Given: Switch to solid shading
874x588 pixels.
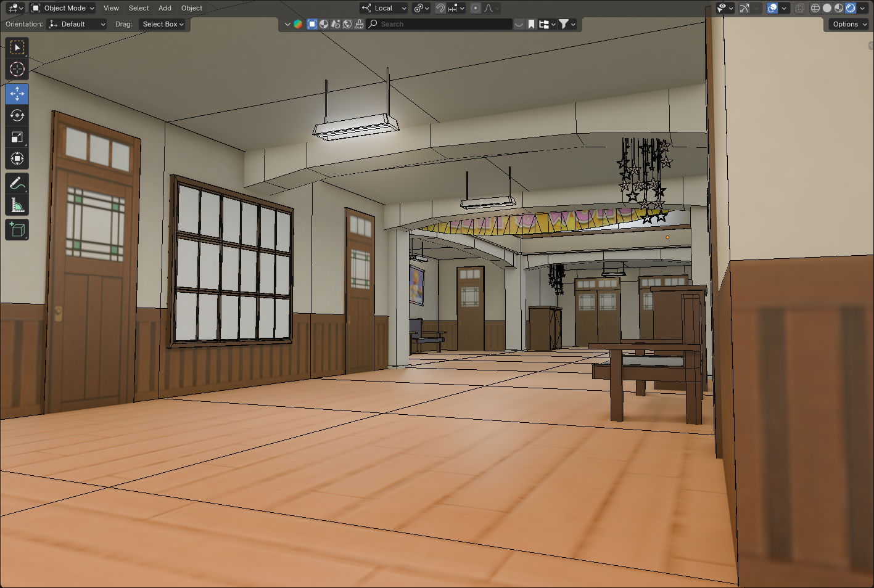Looking at the screenshot, I should click(827, 8).
